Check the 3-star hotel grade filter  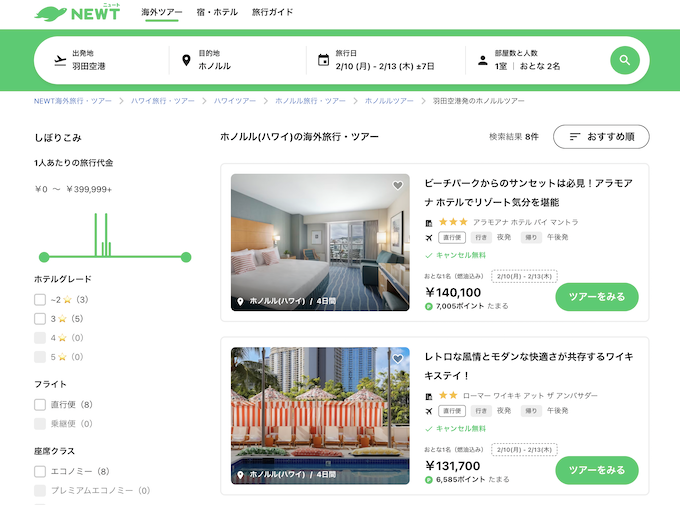pyautogui.click(x=40, y=319)
